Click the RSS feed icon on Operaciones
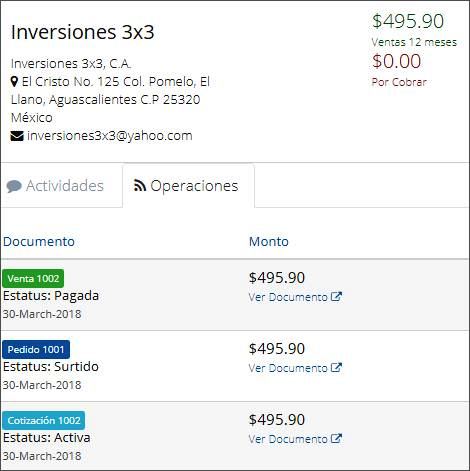The height and width of the screenshot is (471, 470). click(x=140, y=185)
